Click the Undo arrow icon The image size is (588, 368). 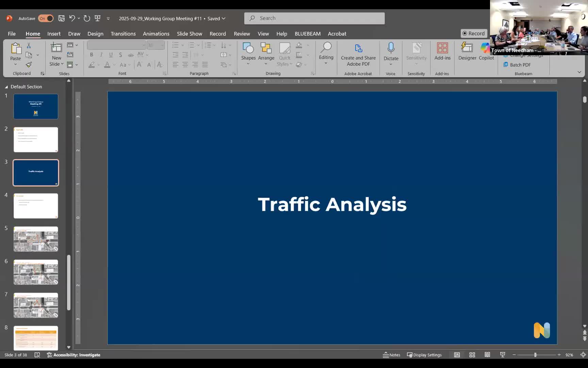pos(72,18)
